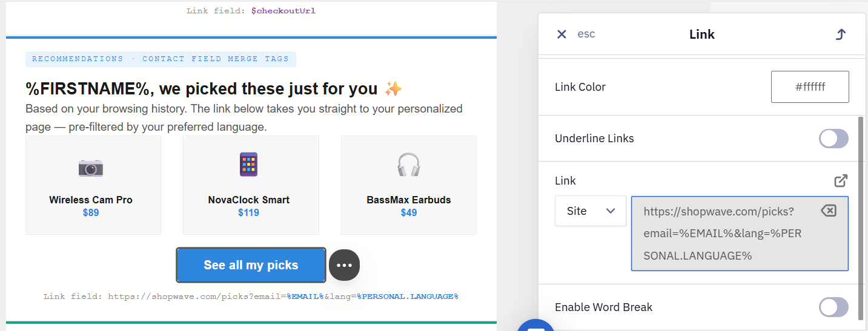
Task: Click the Link panel vertical scrollbar
Action: 861,218
